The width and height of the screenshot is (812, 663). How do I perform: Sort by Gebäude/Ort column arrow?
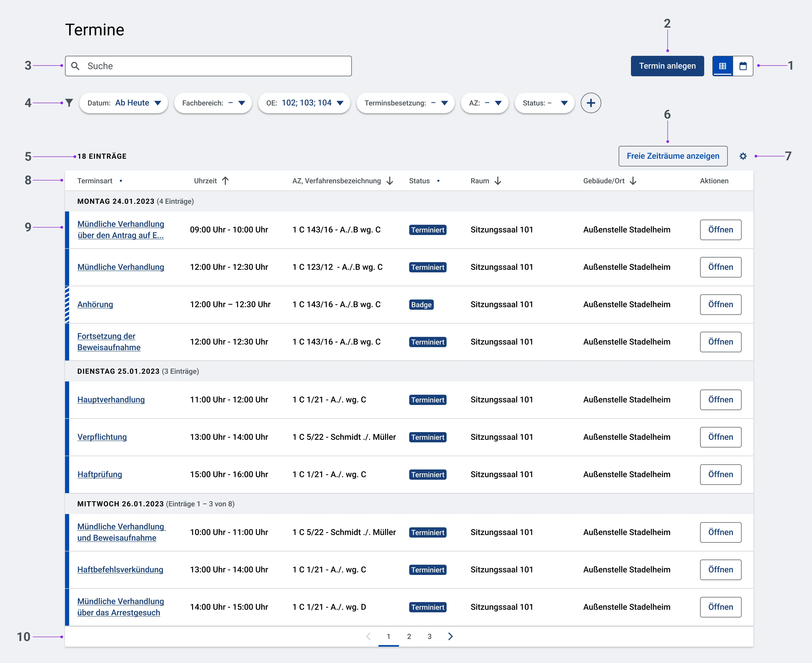click(633, 181)
